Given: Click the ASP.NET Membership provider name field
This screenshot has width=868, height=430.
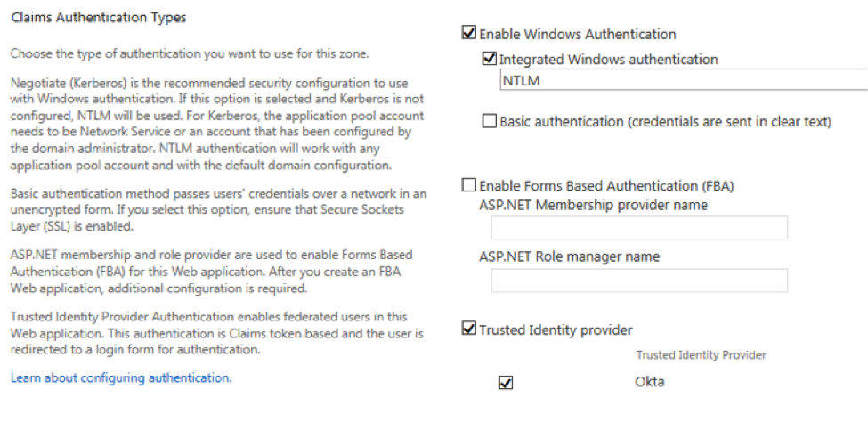Looking at the screenshot, I should (x=639, y=229).
